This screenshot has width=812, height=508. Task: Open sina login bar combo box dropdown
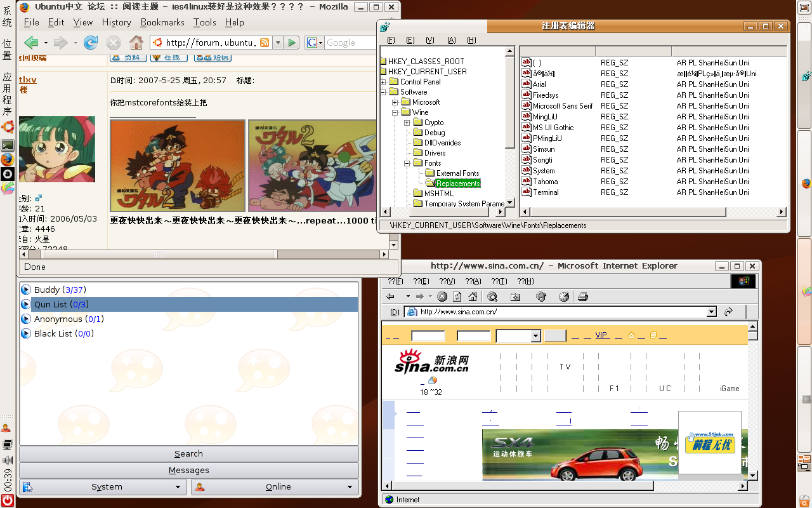coord(536,336)
